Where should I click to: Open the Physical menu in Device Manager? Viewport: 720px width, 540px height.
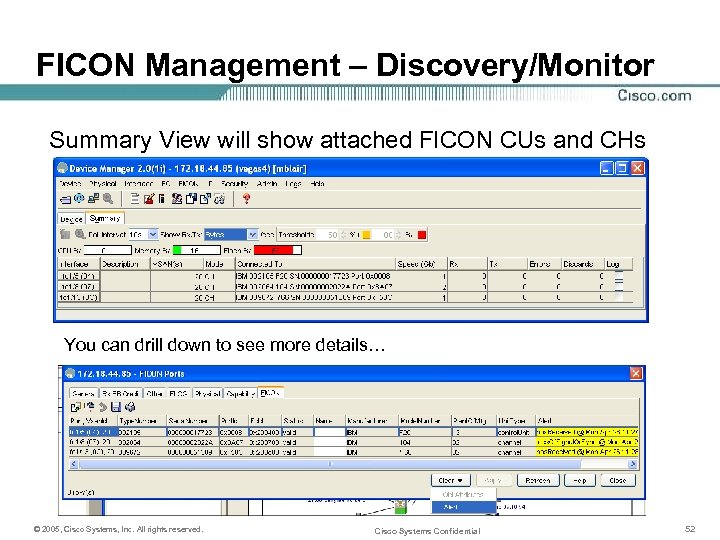click(102, 183)
